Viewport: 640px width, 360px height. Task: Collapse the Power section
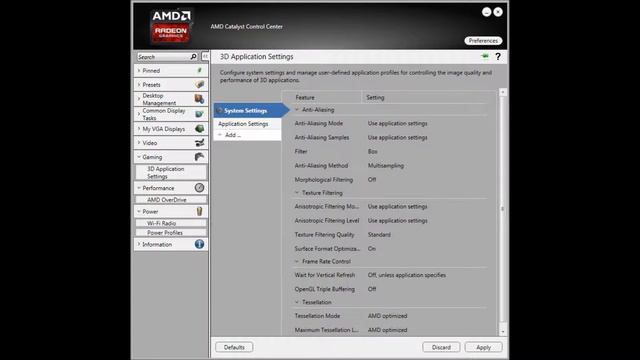click(139, 211)
